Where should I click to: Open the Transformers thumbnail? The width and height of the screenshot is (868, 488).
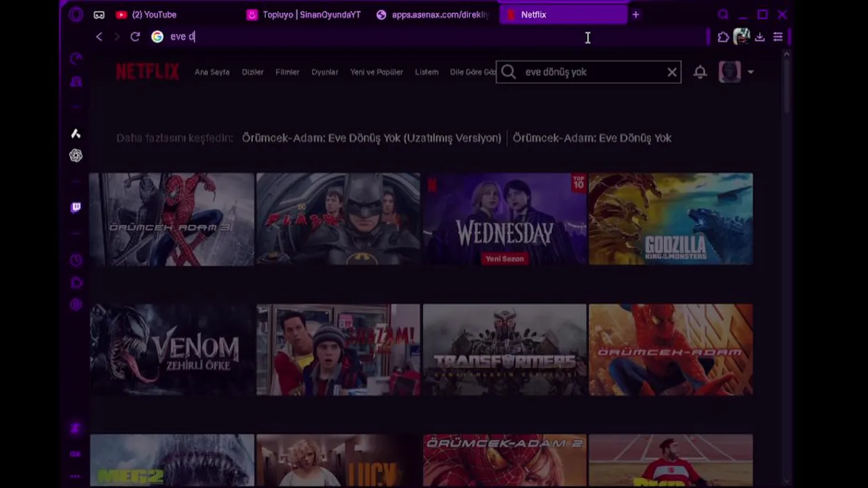point(505,350)
